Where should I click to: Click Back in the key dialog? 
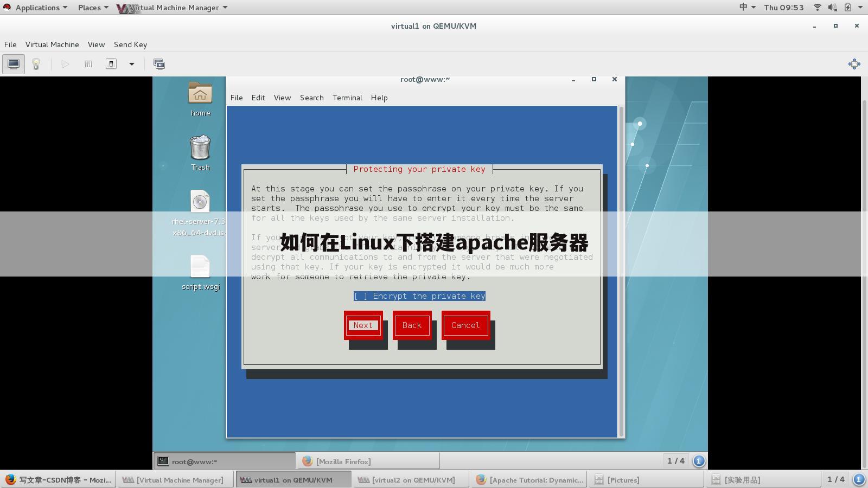point(412,325)
